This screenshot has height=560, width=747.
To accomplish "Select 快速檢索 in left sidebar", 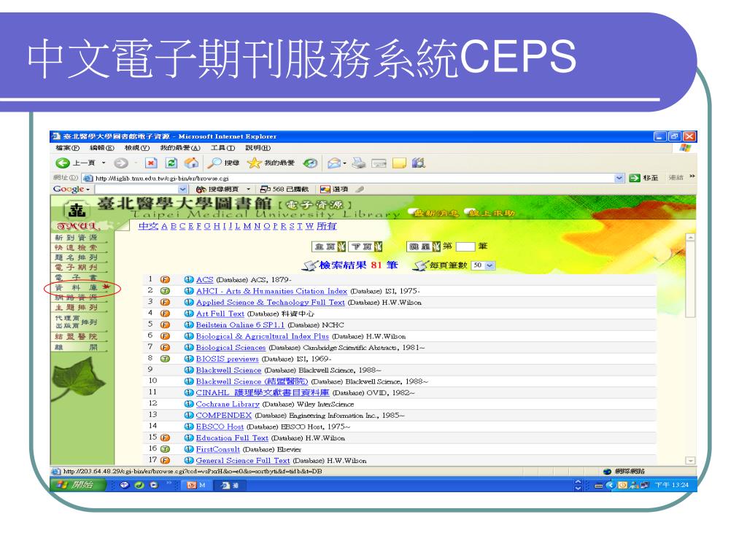I will (x=76, y=247).
